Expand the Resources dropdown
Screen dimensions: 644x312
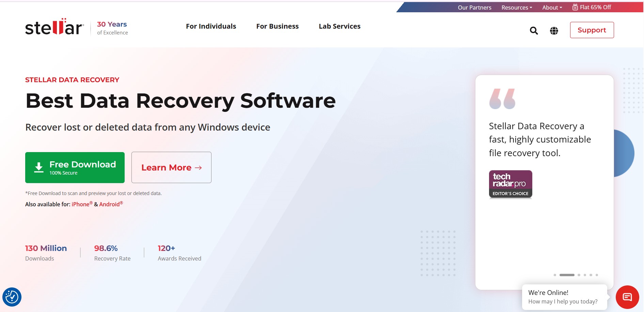tap(516, 8)
